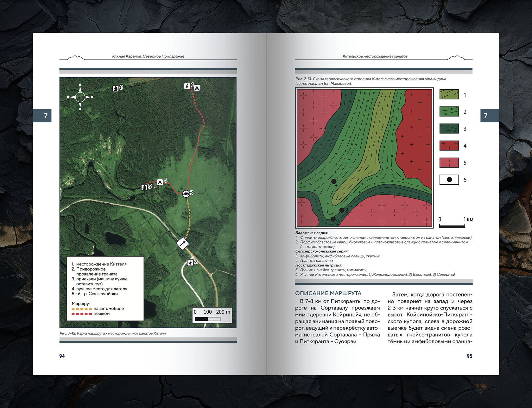
Task: Select the black dot legend box number 6
Action: (x=449, y=180)
